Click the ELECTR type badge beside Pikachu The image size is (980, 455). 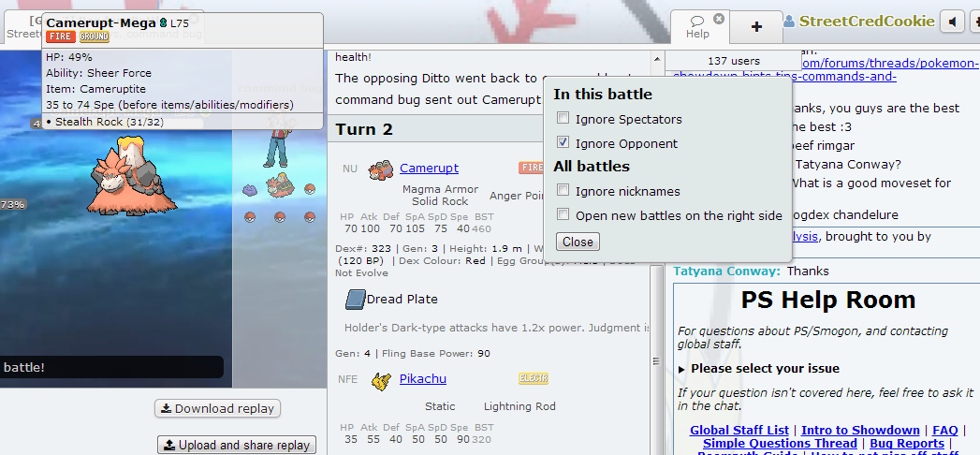tap(534, 378)
